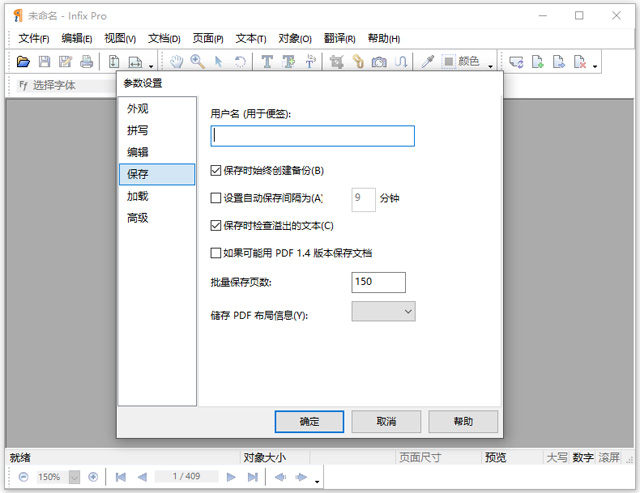This screenshot has height=493, width=640.
Task: Click the 批量保存页数 field showing 150
Action: [x=378, y=282]
